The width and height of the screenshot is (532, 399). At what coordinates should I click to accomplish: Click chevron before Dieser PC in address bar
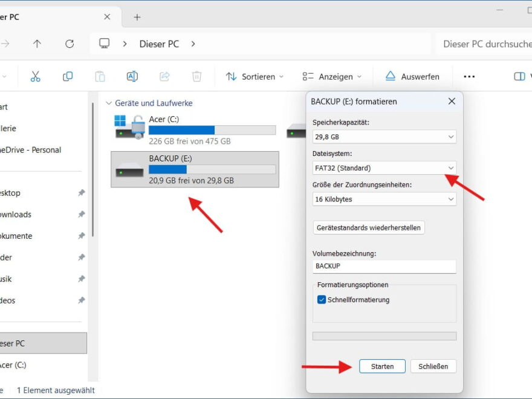point(125,44)
